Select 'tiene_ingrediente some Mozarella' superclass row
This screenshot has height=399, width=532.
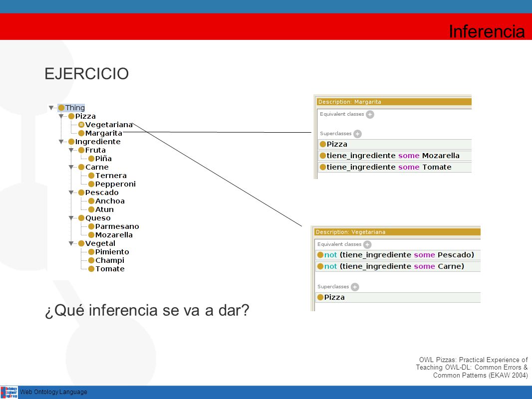click(x=395, y=156)
